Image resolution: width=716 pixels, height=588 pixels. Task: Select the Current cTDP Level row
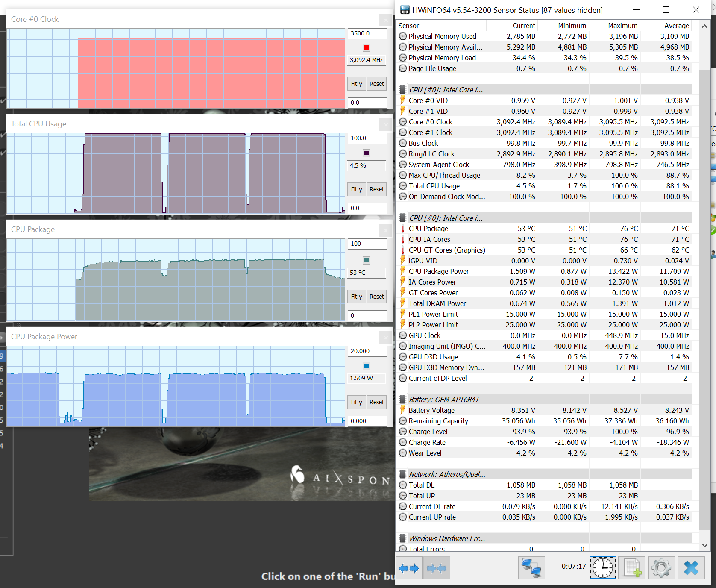click(544, 378)
